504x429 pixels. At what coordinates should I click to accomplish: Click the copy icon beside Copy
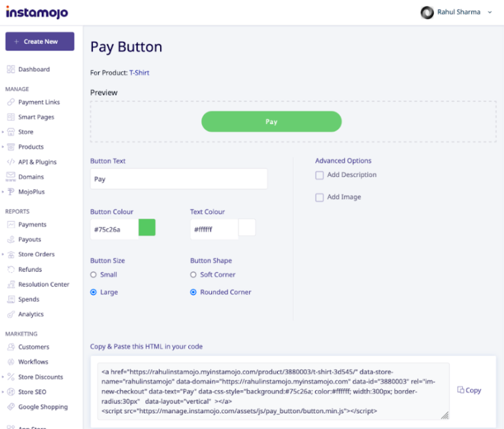coord(461,390)
